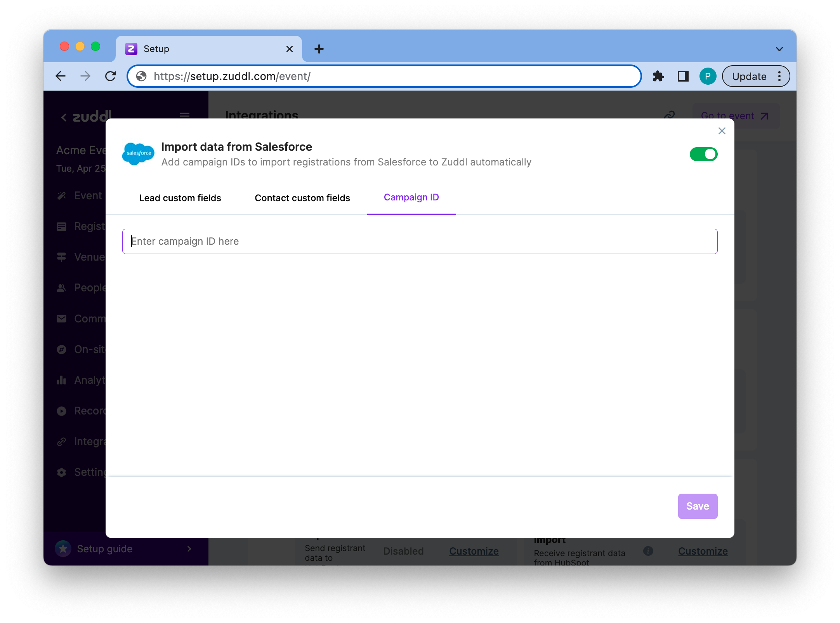Expand the tab search chevron
The width and height of the screenshot is (840, 623).
[779, 49]
